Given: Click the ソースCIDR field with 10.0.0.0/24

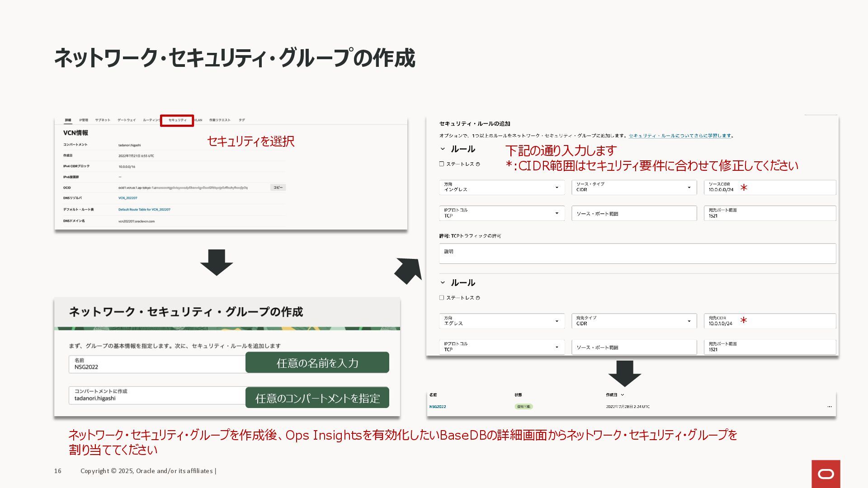Looking at the screenshot, I should (770, 188).
